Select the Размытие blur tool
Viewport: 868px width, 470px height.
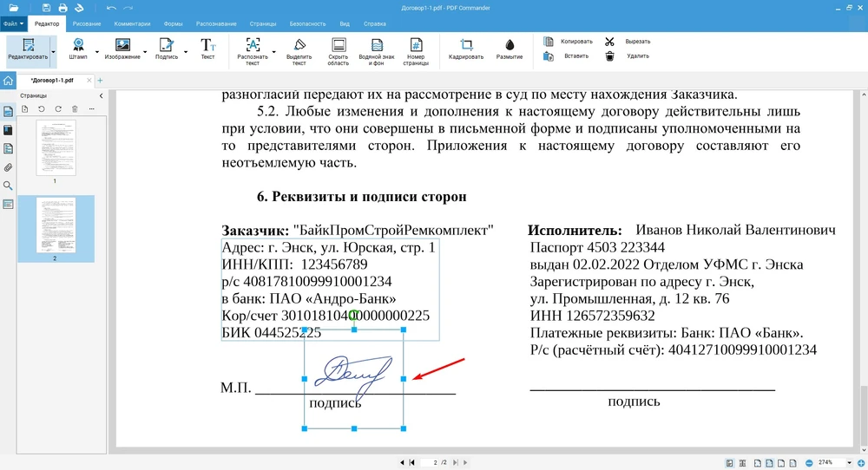tap(510, 49)
